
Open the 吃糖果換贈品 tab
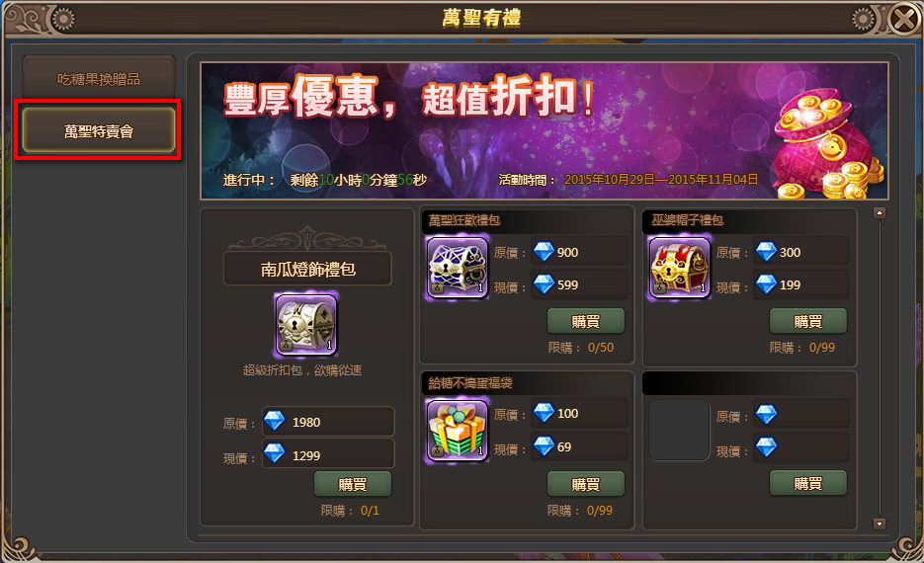pyautogui.click(x=99, y=78)
